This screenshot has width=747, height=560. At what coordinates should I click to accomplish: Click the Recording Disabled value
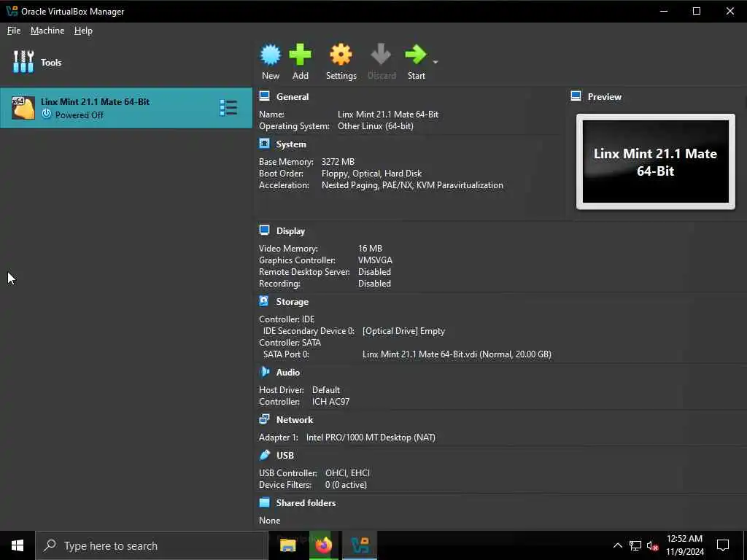[374, 284]
